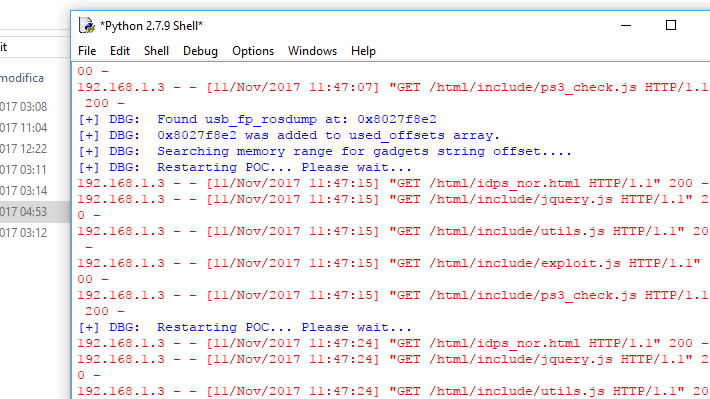Viewport: 710px width, 399px height.
Task: Select the file row dated 04:53
Action: coord(35,212)
